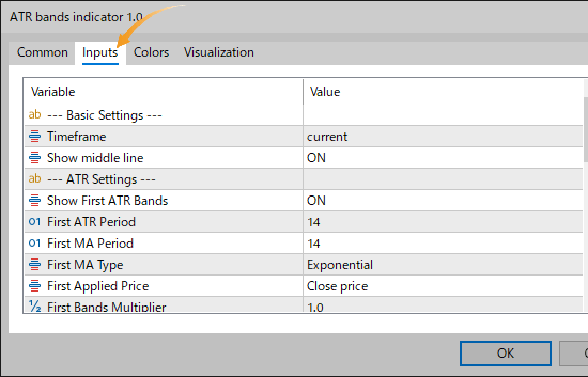
Task: Click the list icon beside First MA Type
Action: point(34,264)
